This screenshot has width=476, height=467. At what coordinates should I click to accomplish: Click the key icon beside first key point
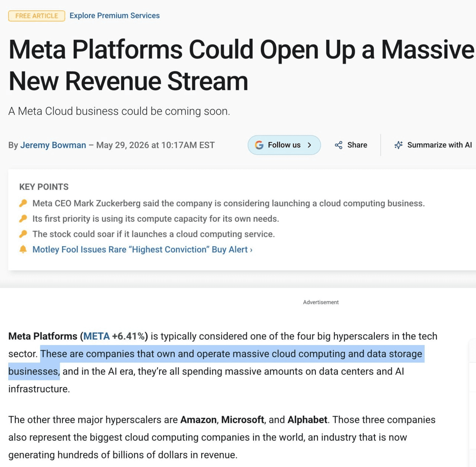[x=23, y=203]
